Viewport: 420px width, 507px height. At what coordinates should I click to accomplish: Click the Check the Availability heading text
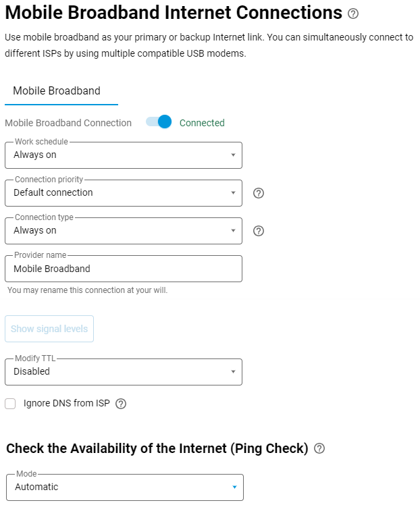click(157, 448)
